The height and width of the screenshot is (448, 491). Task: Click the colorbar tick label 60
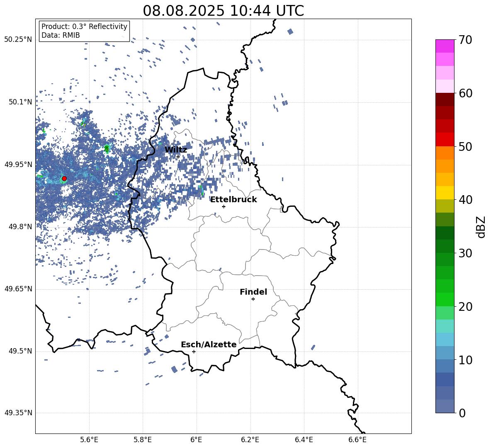coord(465,93)
